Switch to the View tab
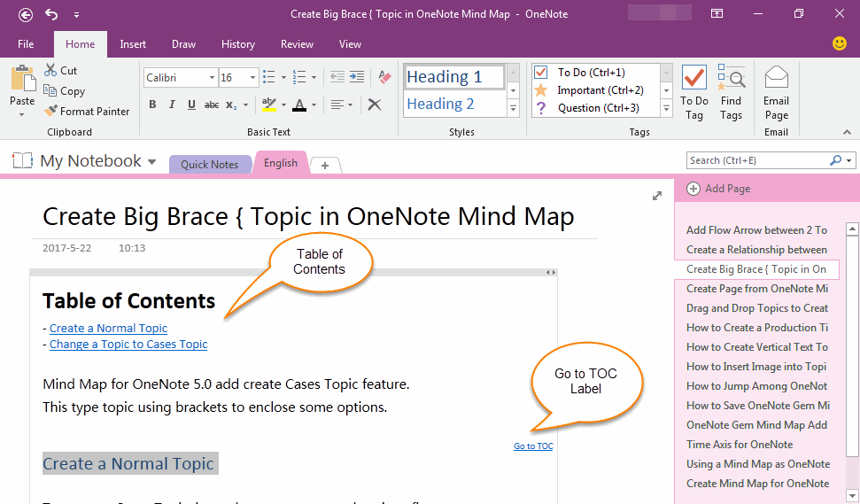 coord(350,44)
